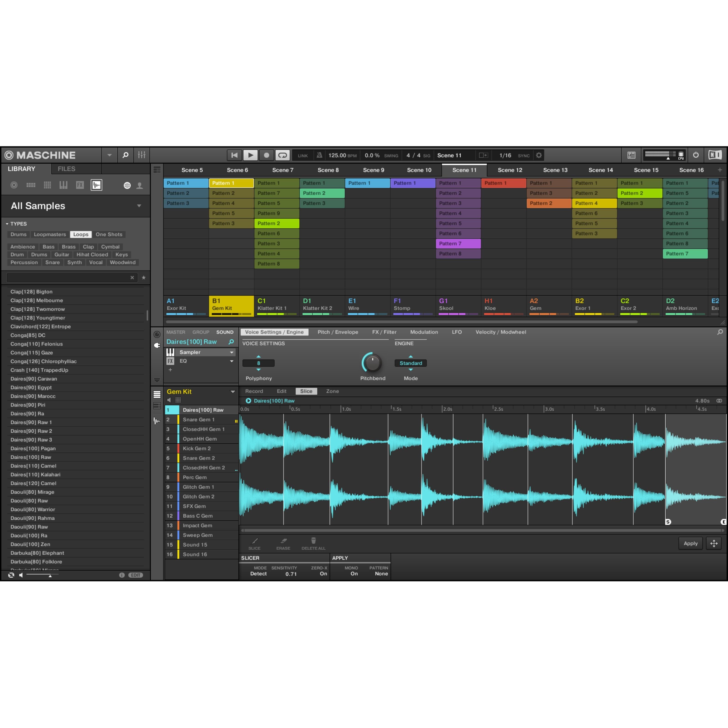The height and width of the screenshot is (728, 728).
Task: Toggle the loop mode in the transport
Action: click(x=282, y=155)
